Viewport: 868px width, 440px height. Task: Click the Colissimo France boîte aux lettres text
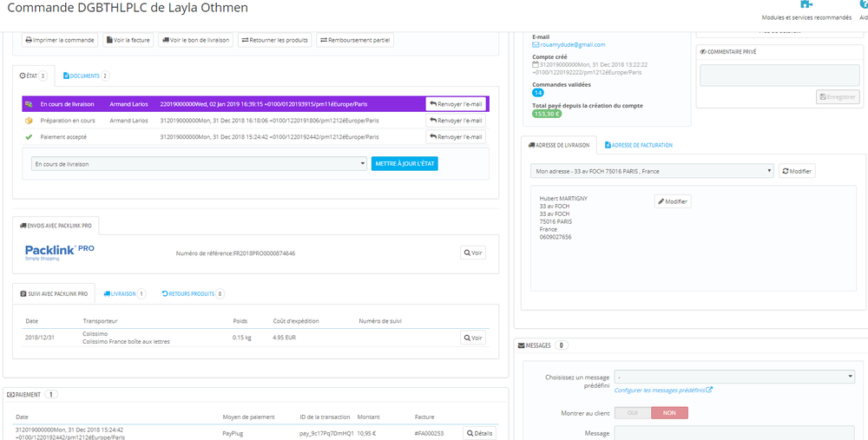coord(126,341)
